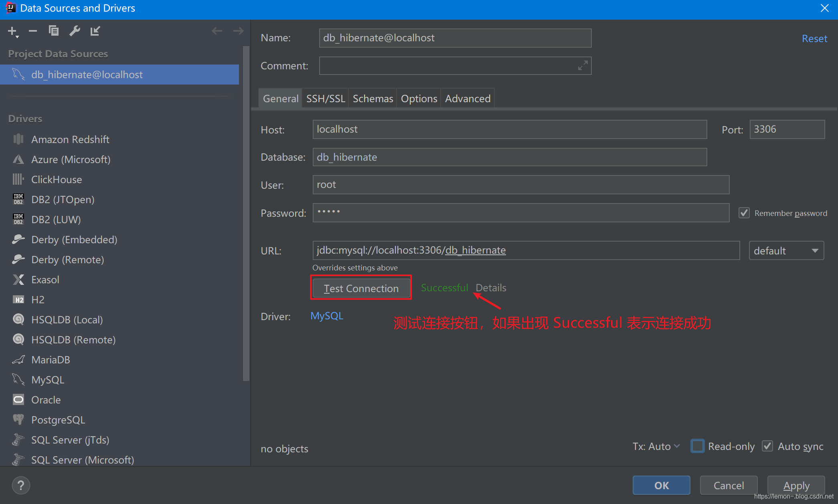Open the help question mark button

click(21, 485)
